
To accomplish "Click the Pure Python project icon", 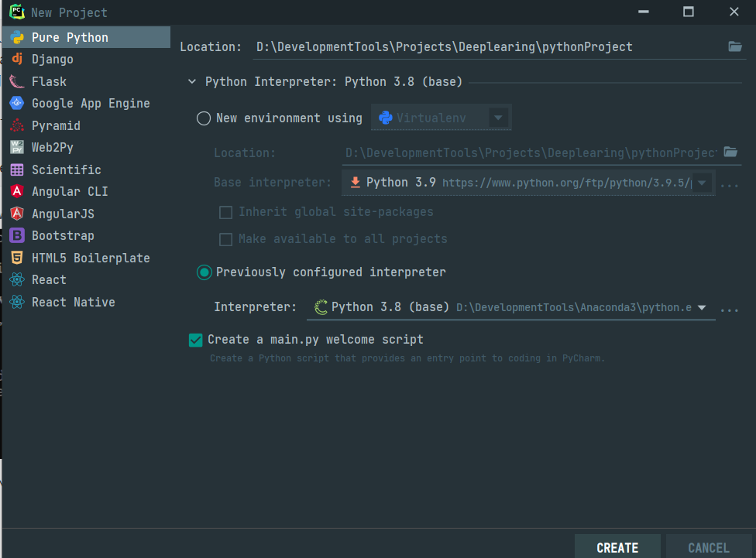I will pyautogui.click(x=17, y=37).
